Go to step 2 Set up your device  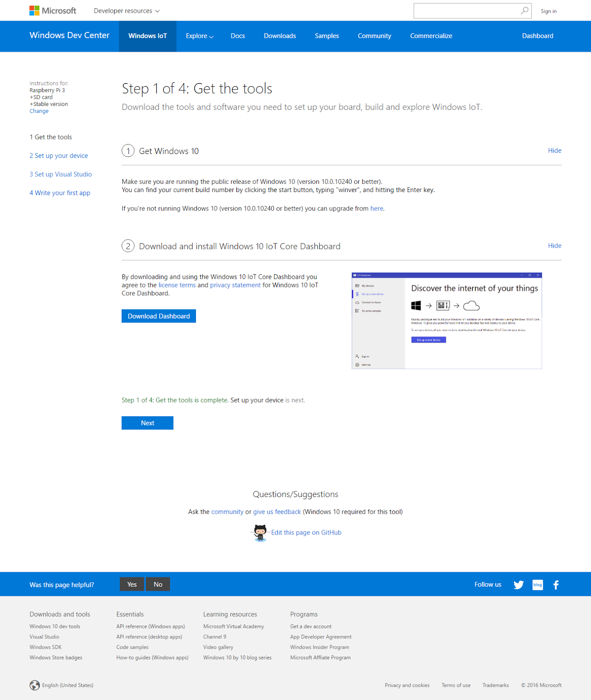click(59, 156)
